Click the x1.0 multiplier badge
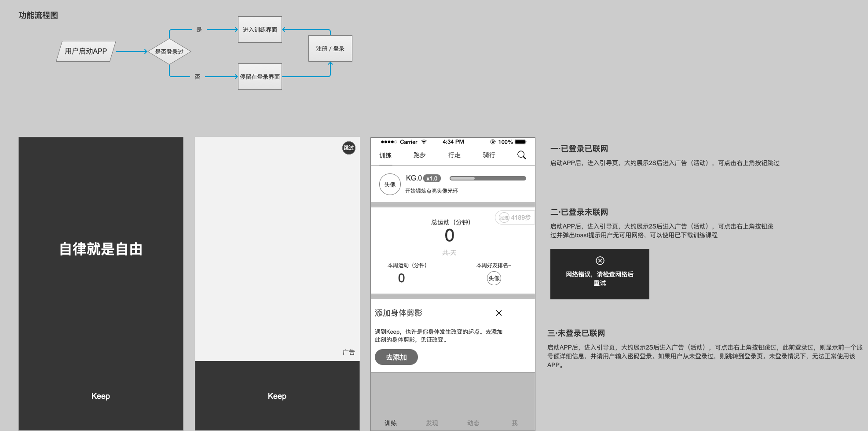 [x=432, y=178]
